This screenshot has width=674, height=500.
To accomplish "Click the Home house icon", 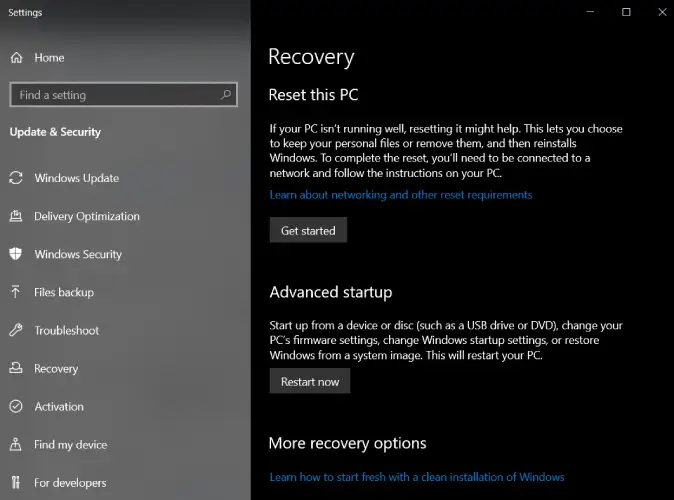I will coord(16,58).
